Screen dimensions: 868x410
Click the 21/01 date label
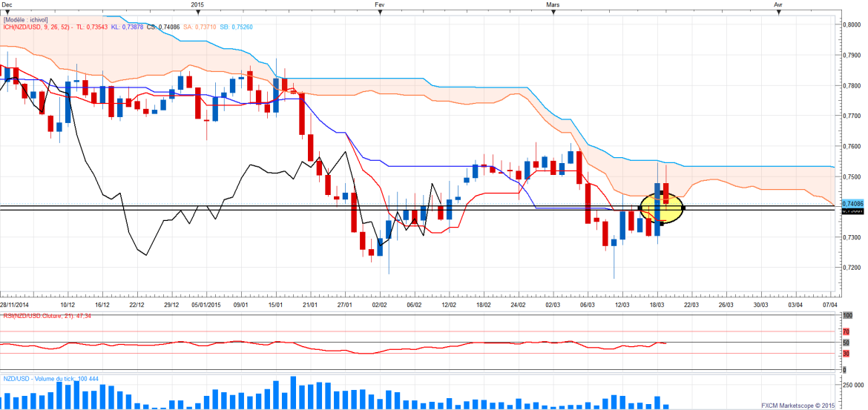(311, 305)
